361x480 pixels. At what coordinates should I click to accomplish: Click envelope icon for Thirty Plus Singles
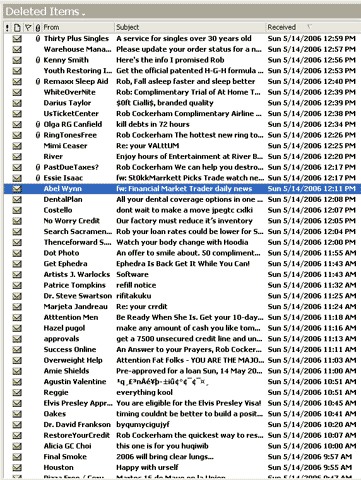pos(17,39)
